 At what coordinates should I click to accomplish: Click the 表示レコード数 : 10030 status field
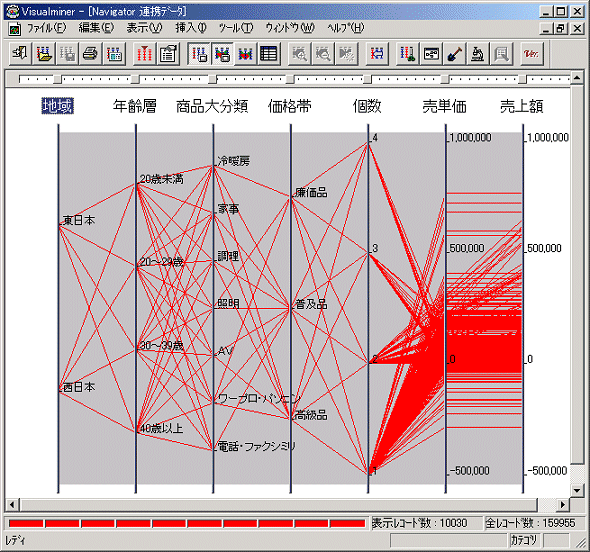(426, 523)
